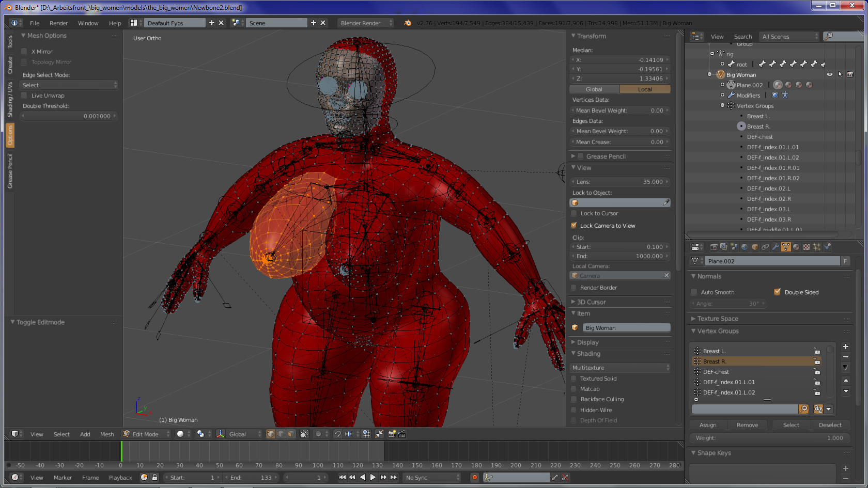Viewport: 868px width, 488px height.
Task: Switch transform orientation to Global button
Action: pyautogui.click(x=594, y=89)
